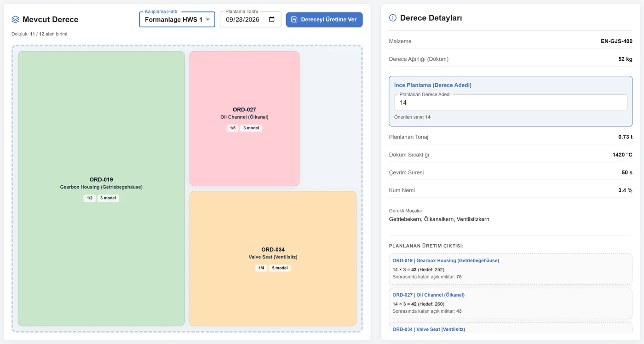Click the 3.4 % Kum Nemi value
The height and width of the screenshot is (344, 644).
tap(625, 190)
